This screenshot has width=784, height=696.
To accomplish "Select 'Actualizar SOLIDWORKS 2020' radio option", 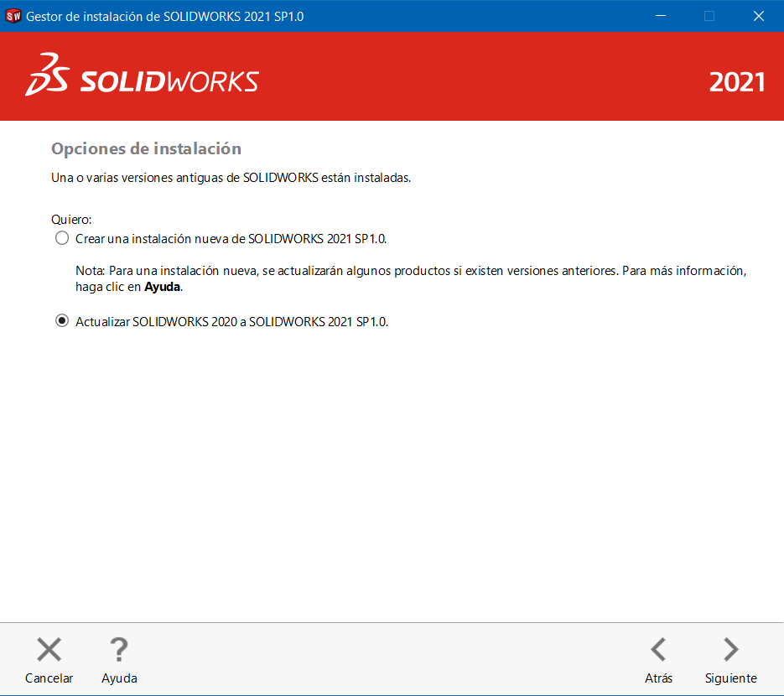I will coord(62,321).
